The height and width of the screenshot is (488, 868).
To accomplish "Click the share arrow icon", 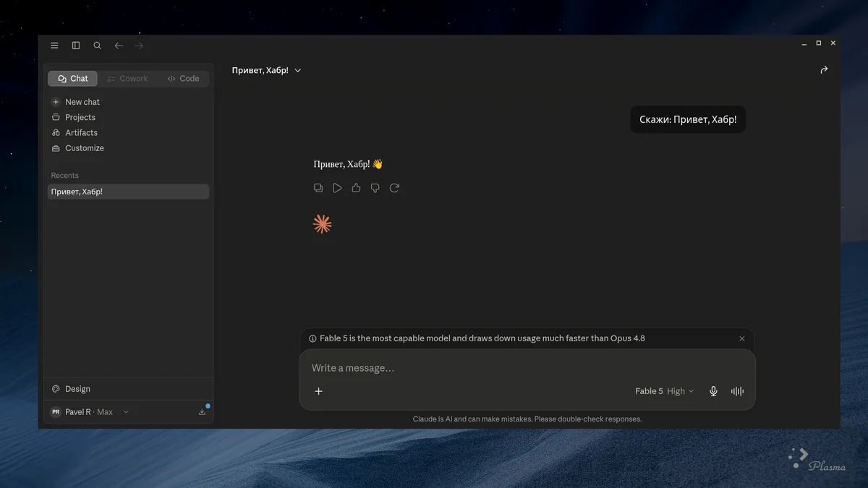I will coord(824,70).
